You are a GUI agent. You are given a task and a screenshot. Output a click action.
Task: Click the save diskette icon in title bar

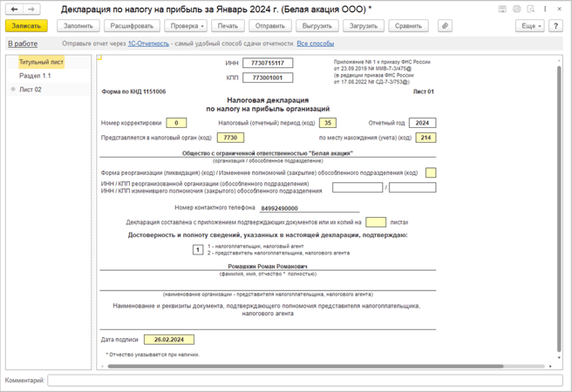click(502, 9)
